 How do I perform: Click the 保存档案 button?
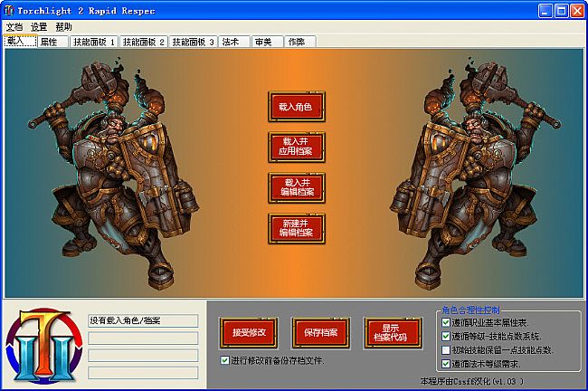pos(320,332)
